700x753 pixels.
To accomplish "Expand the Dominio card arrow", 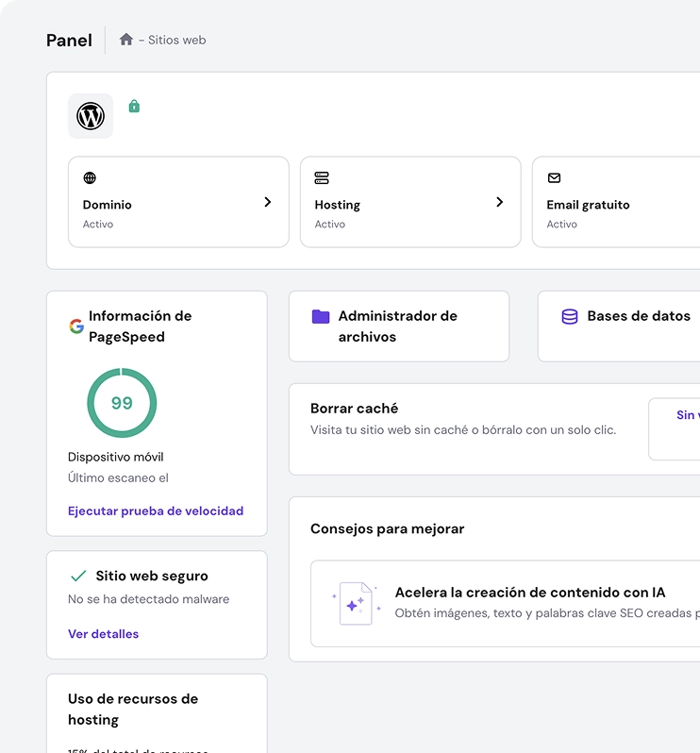I will [x=267, y=202].
